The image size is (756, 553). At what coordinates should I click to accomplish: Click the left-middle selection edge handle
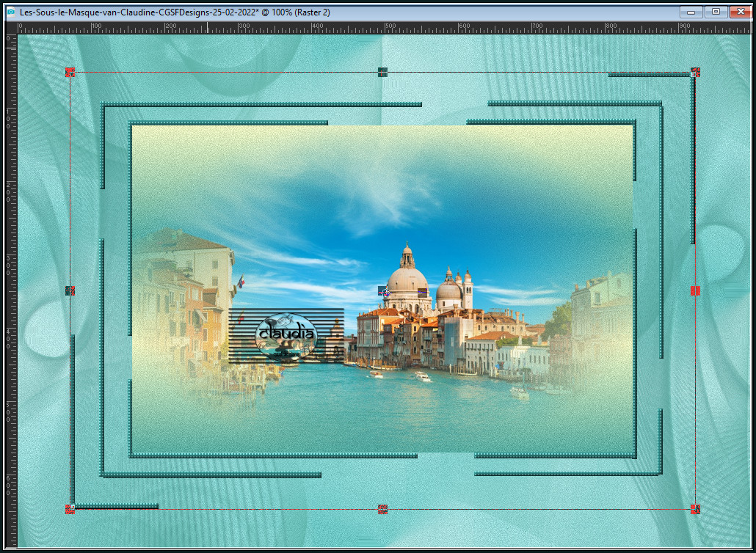70,290
